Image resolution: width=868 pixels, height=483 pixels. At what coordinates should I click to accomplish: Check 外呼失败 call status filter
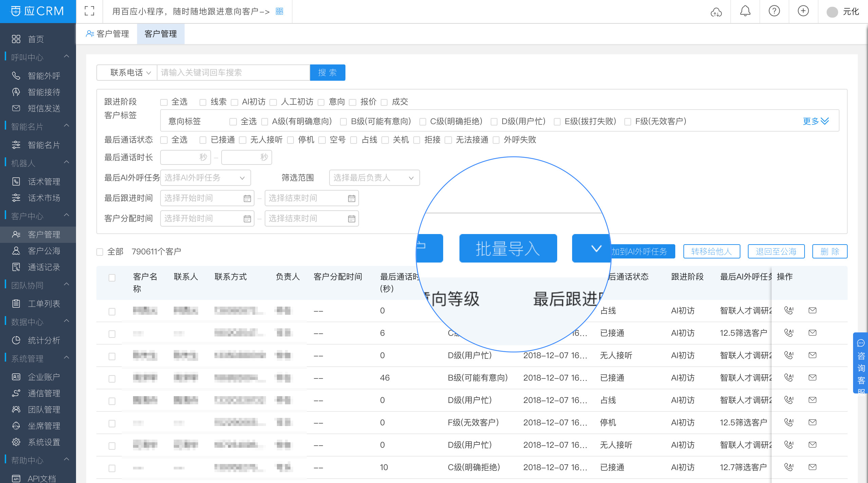[496, 140]
